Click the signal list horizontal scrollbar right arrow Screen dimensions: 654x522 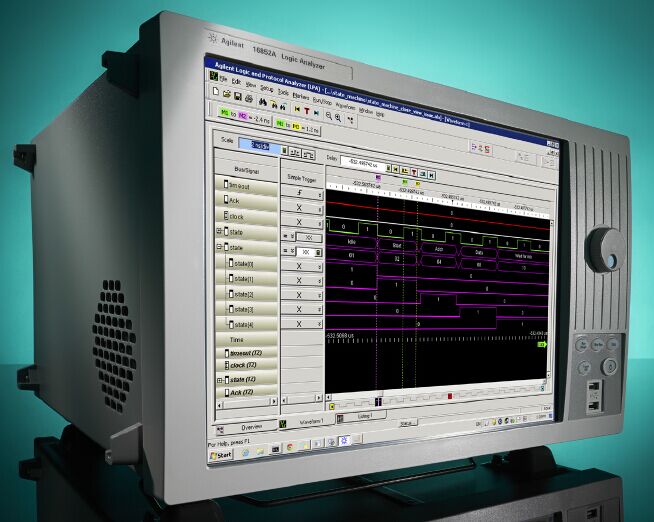(x=274, y=401)
